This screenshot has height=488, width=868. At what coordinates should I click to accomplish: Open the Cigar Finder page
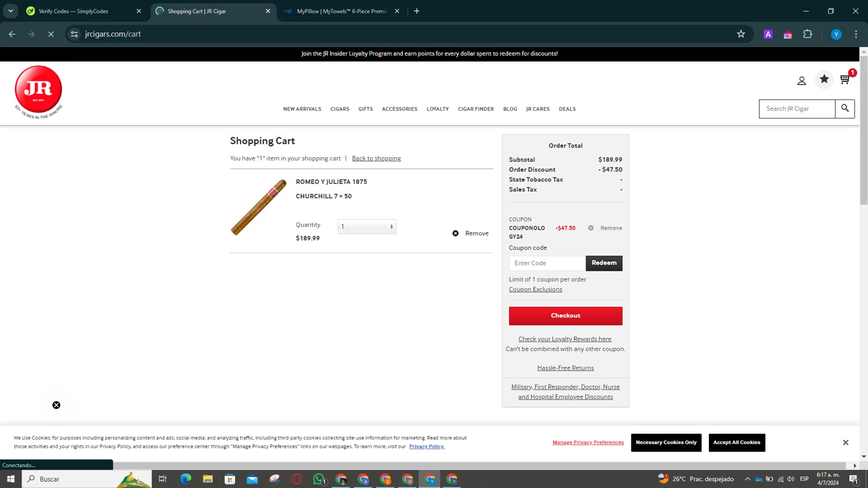pos(476,109)
